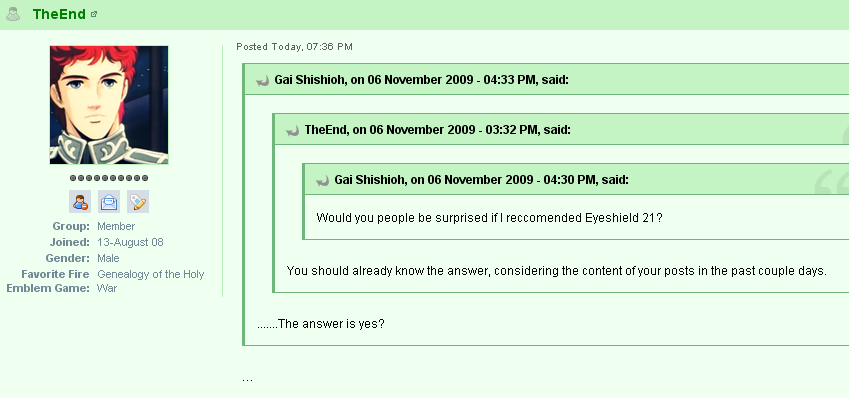Click the offline status icon beside TheEnd
Viewport: 849px width, 398px height.
pyautogui.click(x=13, y=14)
